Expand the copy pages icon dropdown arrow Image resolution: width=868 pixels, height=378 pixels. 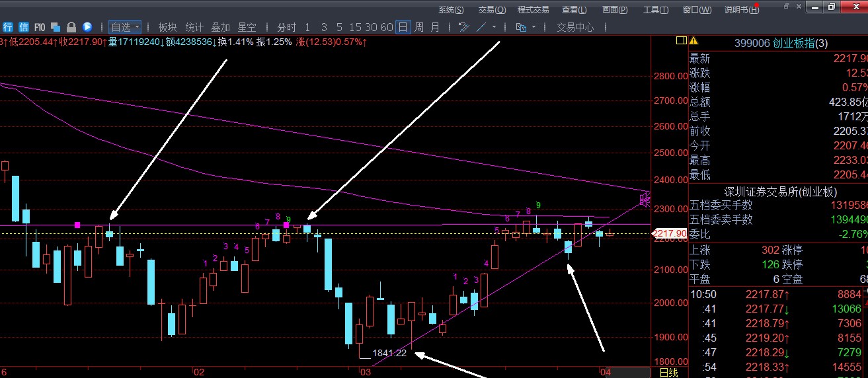[534, 27]
